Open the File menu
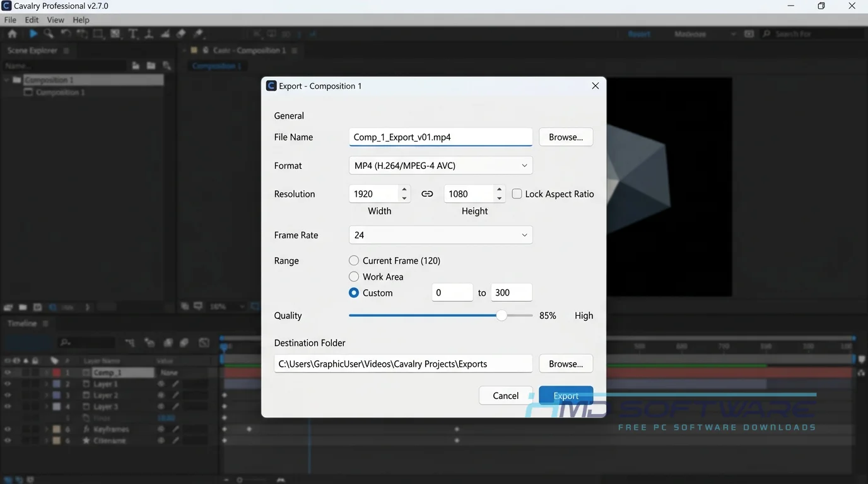The width and height of the screenshot is (868, 484). click(10, 20)
